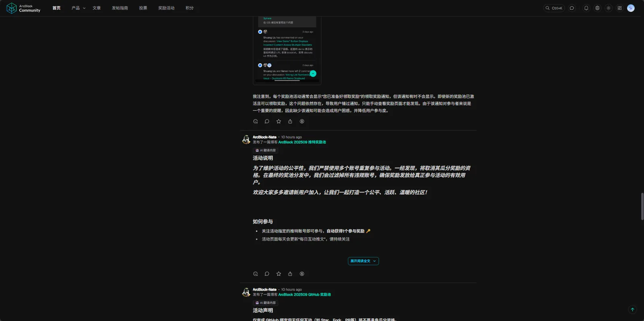644x321 pixels.
Task: Click the 如何参与 heading
Action: [263, 222]
